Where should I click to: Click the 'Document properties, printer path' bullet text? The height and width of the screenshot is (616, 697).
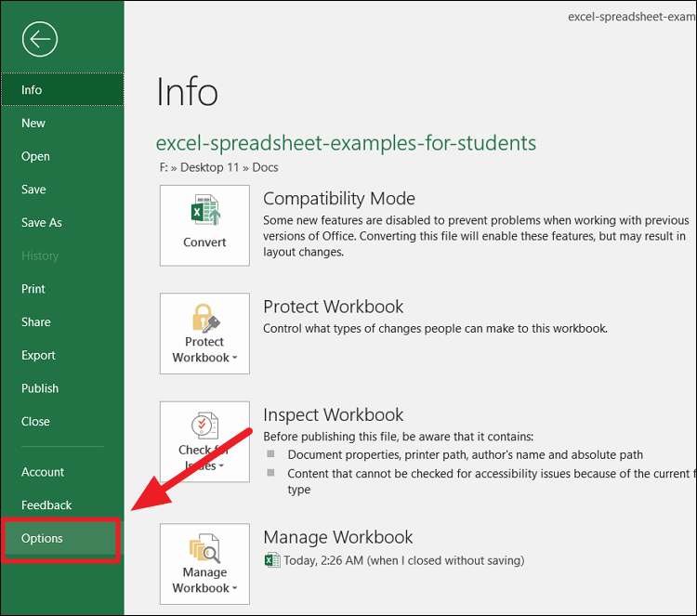coord(465,455)
